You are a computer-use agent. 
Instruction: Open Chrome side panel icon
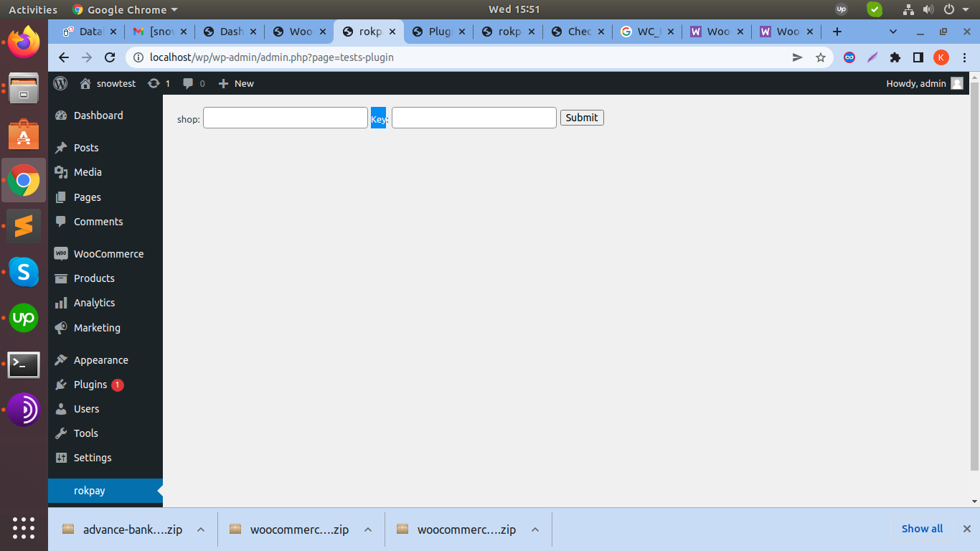[x=918, y=57]
